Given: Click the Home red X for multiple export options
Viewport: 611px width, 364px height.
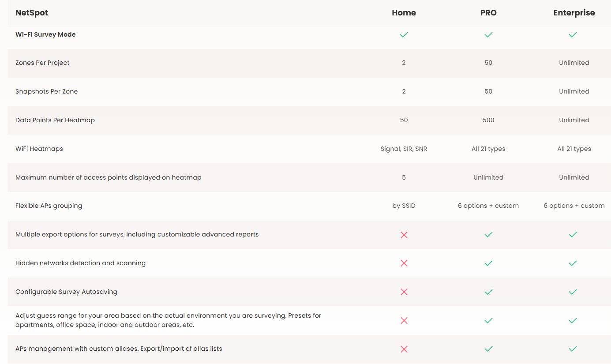Looking at the screenshot, I should pyautogui.click(x=404, y=235).
